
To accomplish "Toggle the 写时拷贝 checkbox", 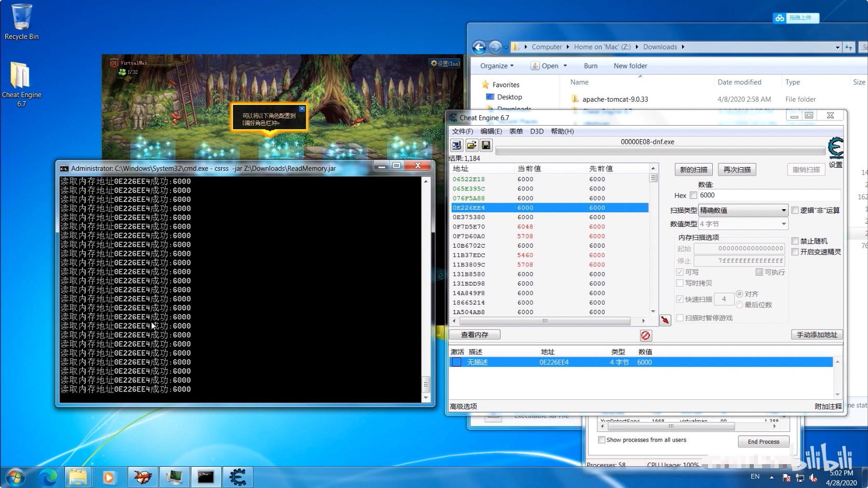I will (x=680, y=283).
